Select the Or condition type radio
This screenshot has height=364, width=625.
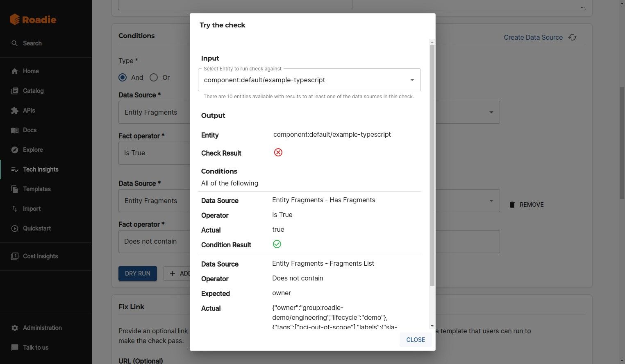(x=154, y=77)
